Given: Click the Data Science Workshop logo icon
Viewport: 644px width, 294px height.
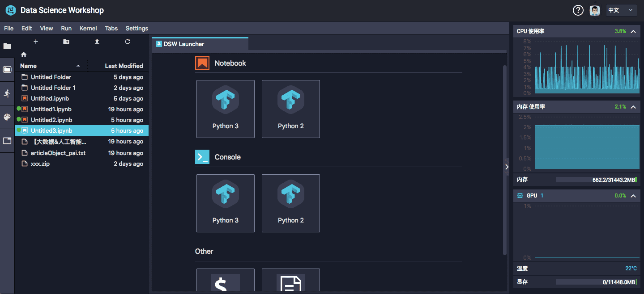Looking at the screenshot, I should pyautogui.click(x=11, y=10).
